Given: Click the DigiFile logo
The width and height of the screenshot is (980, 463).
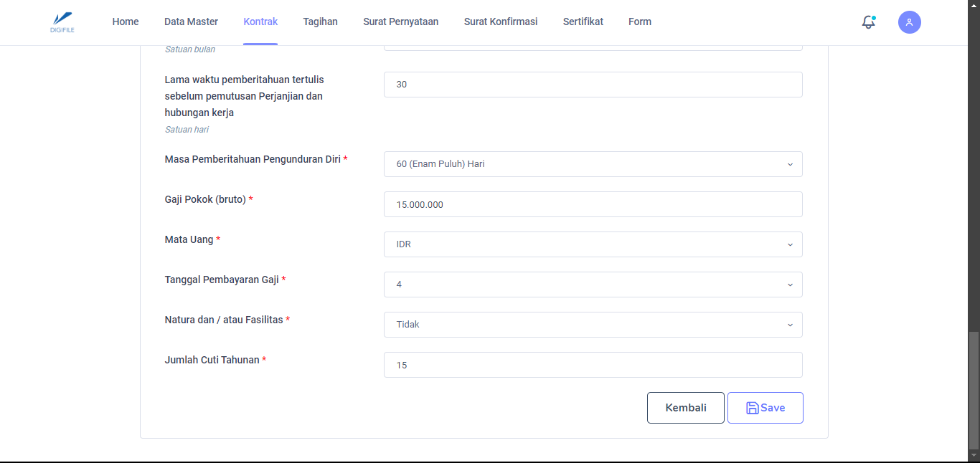Looking at the screenshot, I should pyautogui.click(x=62, y=22).
